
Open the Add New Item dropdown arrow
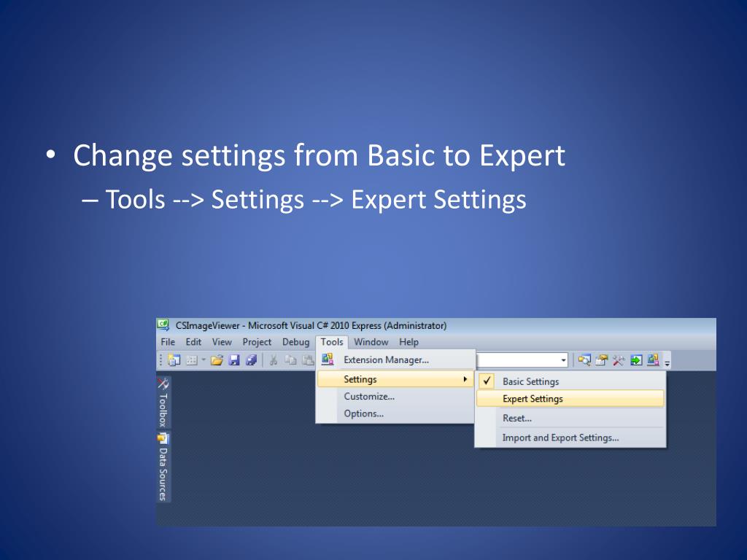204,359
